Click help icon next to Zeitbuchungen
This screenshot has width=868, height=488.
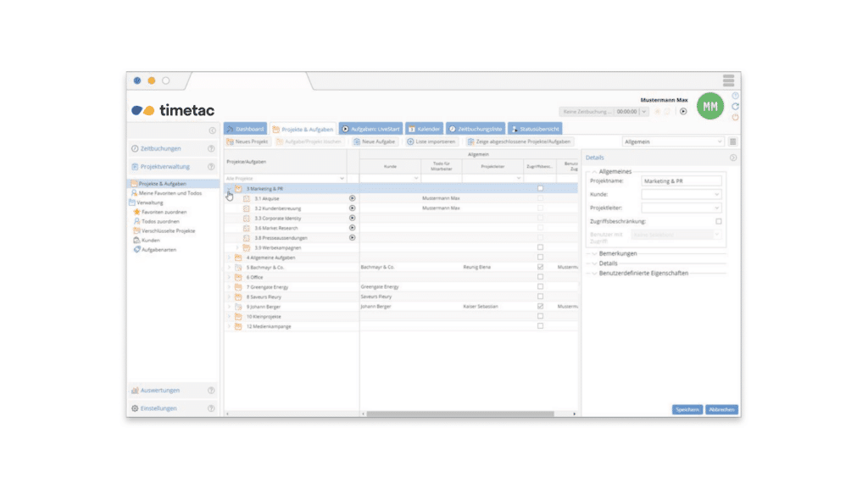[x=211, y=148]
